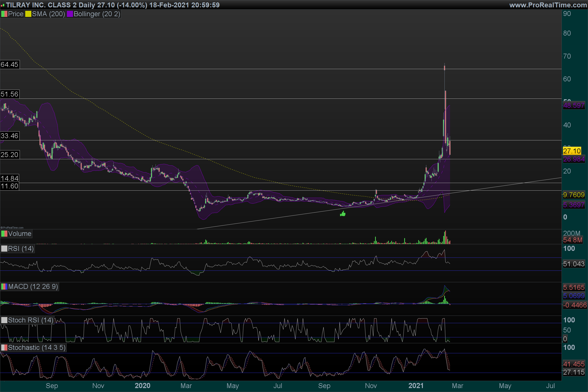588x392 pixels.
Task: Click the RSI (14) grey icon
Action: [x=4, y=249]
